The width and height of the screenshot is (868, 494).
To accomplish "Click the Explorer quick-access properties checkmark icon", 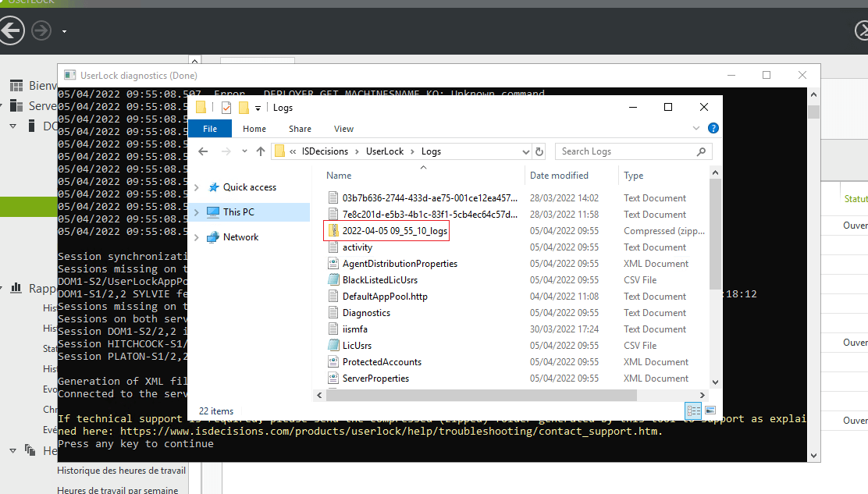I will 226,108.
